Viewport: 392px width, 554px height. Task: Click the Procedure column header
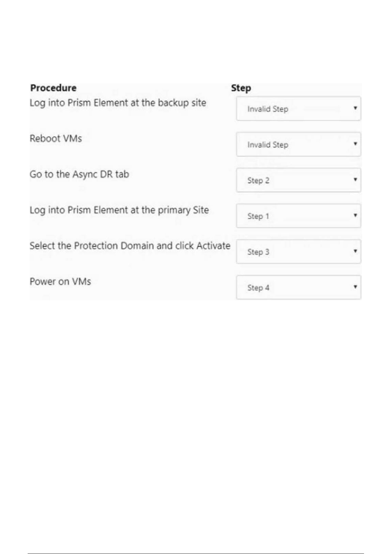tap(53, 88)
